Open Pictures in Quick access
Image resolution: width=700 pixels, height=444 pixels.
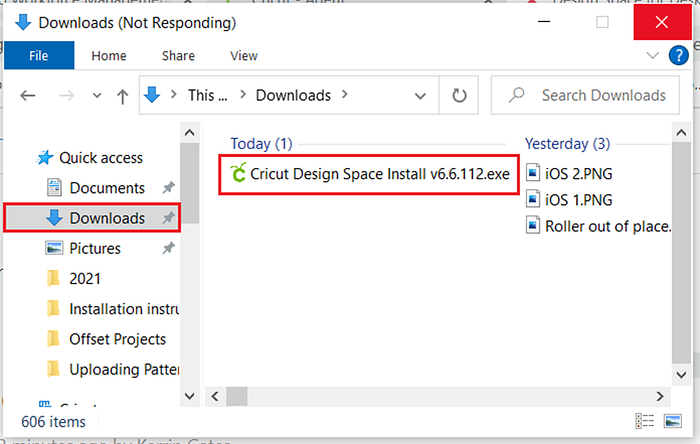coord(95,248)
